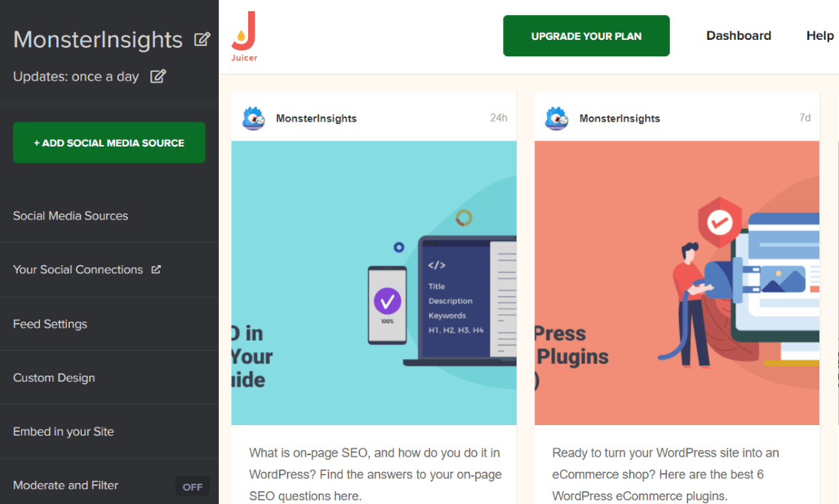The image size is (839, 504).
Task: Open the external link icon beside Your Social Connections
Action: tap(156, 269)
